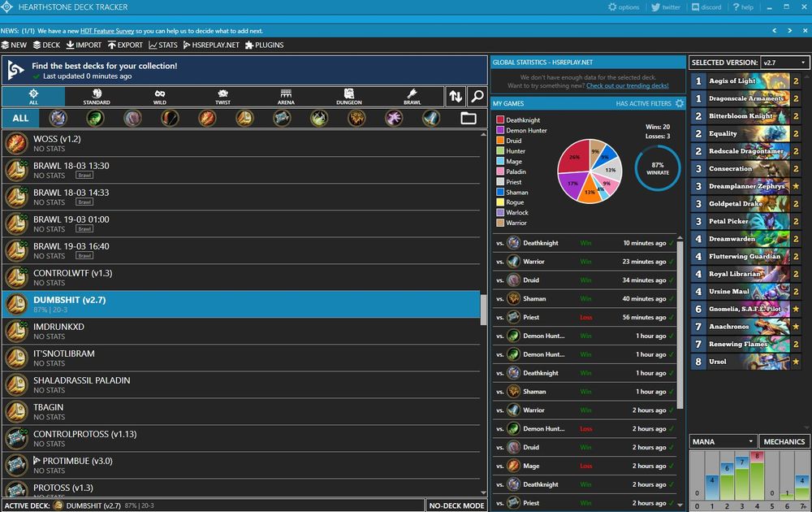Open the twitter link in title bar
Viewport: 812px width, 512px height.
pos(666,7)
